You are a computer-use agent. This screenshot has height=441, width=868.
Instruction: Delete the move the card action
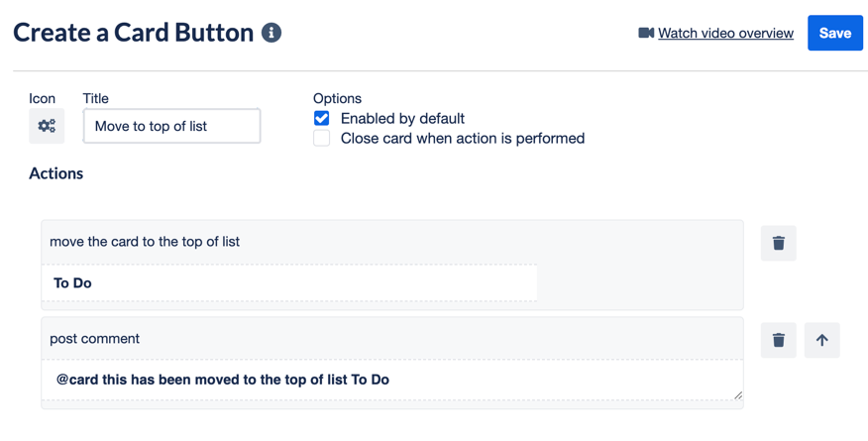(x=778, y=243)
